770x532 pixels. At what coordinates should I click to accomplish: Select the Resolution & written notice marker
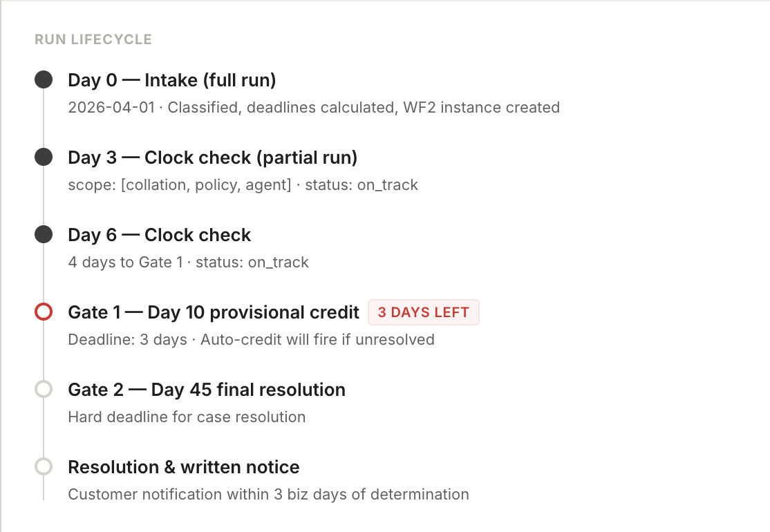(44, 466)
